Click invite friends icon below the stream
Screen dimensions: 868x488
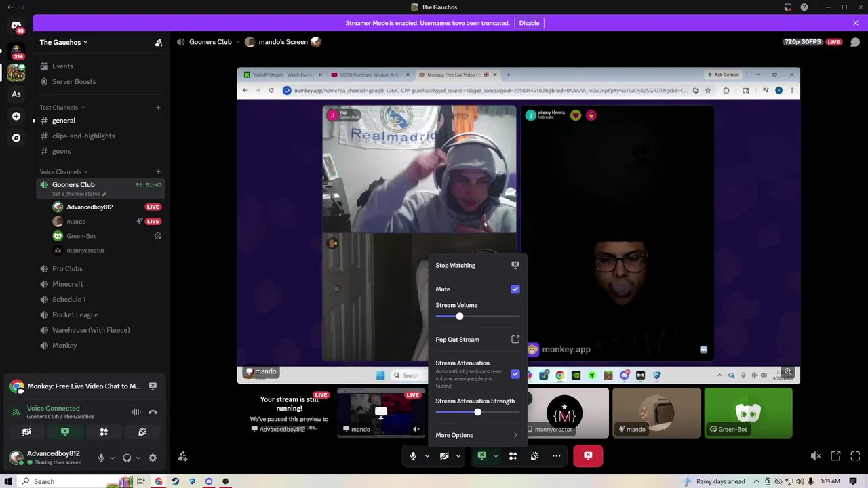182,457
